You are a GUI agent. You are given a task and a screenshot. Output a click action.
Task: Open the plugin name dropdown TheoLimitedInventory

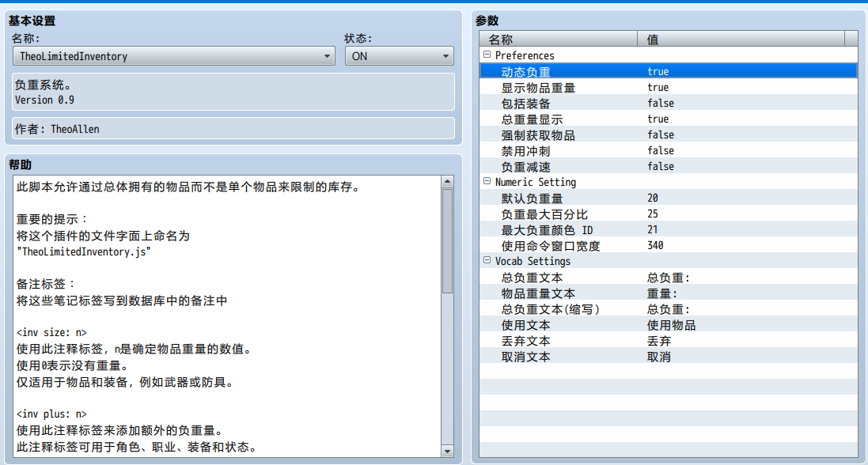pyautogui.click(x=174, y=56)
